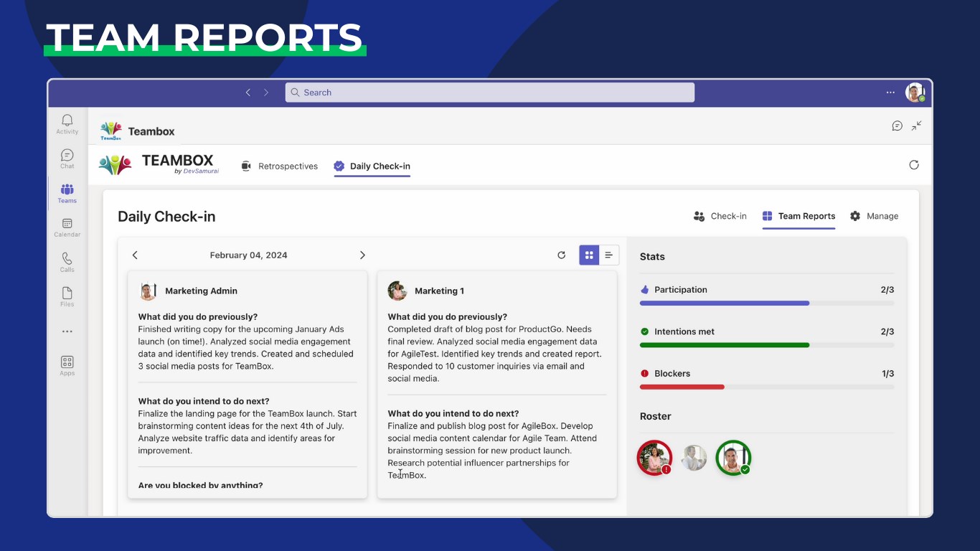Go to the next day with the right chevron
980x551 pixels.
point(362,255)
